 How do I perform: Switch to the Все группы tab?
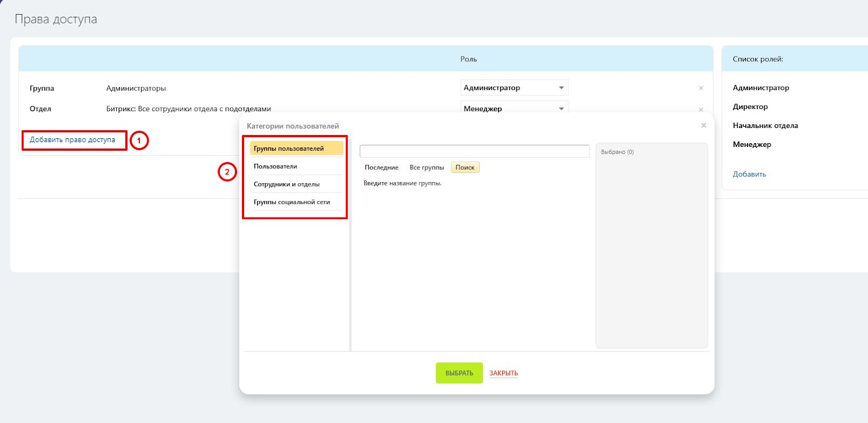pos(426,168)
